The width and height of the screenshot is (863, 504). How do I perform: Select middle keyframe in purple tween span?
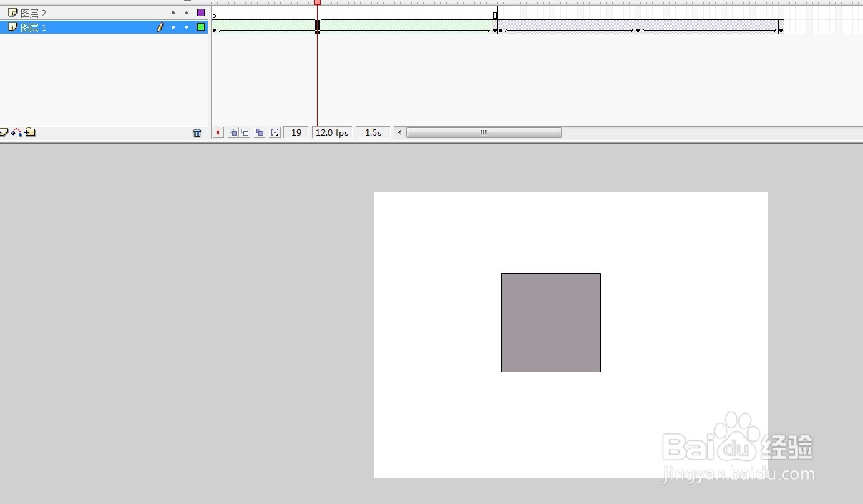tap(638, 30)
